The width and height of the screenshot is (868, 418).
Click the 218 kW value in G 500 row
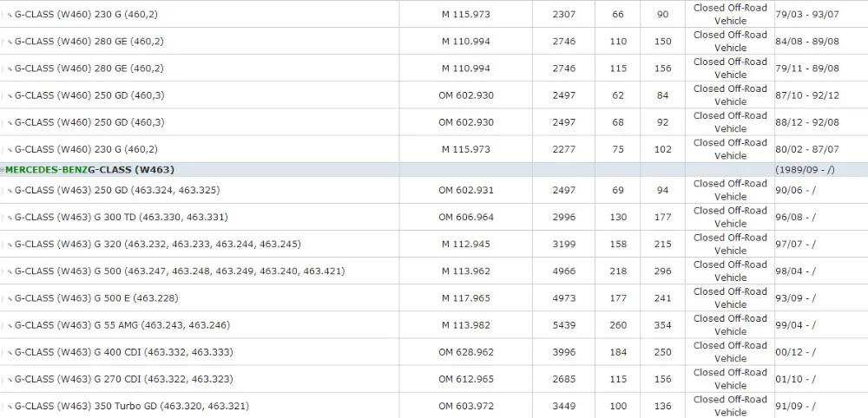[618, 271]
